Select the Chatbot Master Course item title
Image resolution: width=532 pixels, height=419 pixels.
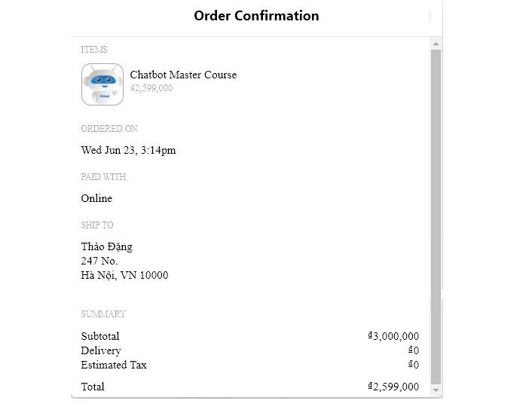pos(183,75)
